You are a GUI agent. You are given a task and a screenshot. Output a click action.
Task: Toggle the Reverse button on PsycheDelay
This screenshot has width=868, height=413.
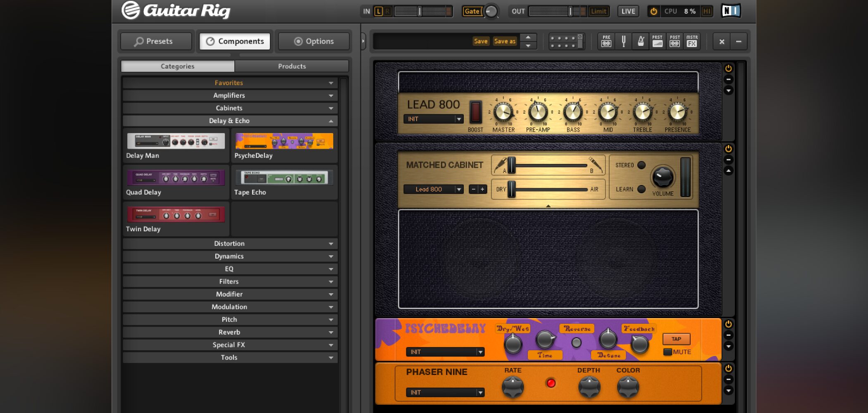click(576, 342)
